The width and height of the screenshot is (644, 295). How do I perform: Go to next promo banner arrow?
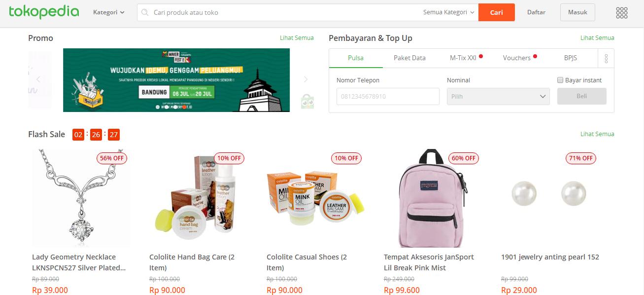coord(305,79)
